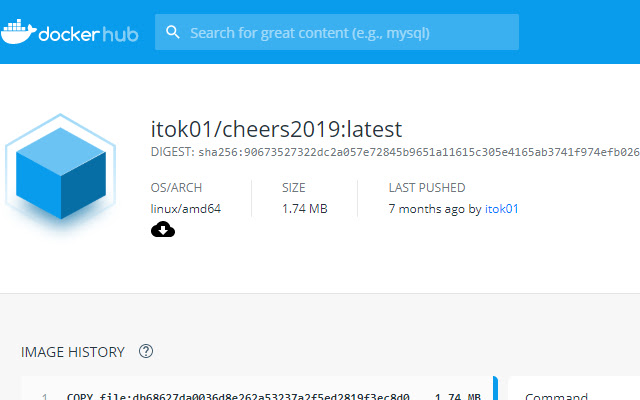Click the DIGEST: label
Screen dimensions: 640x400
[173, 152]
